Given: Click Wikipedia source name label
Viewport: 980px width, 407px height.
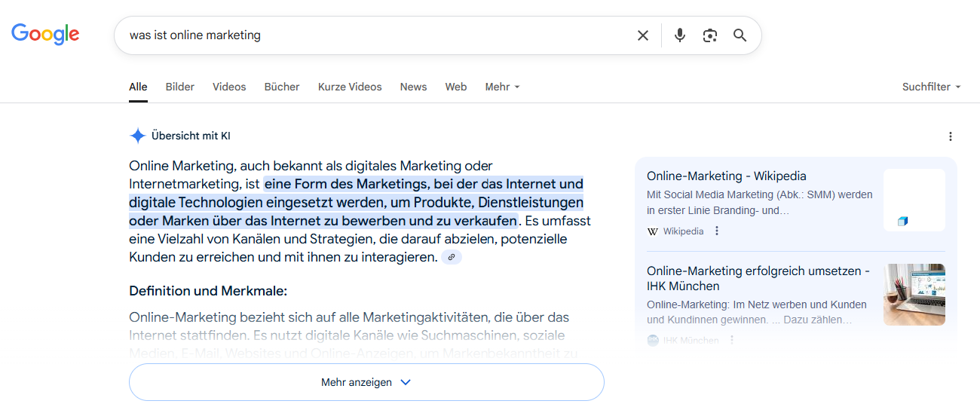Looking at the screenshot, I should coord(684,231).
